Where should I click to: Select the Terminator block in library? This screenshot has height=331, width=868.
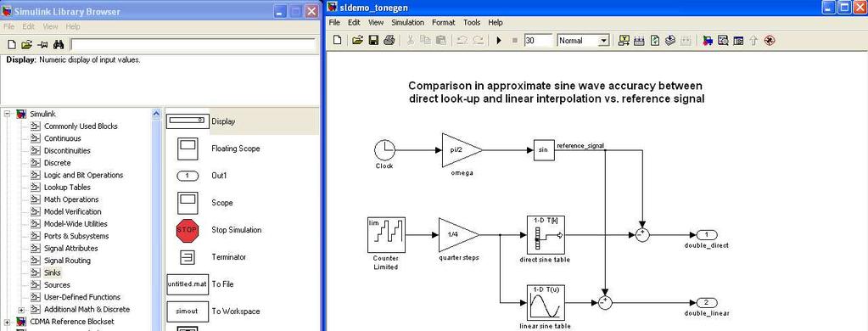[x=188, y=257]
